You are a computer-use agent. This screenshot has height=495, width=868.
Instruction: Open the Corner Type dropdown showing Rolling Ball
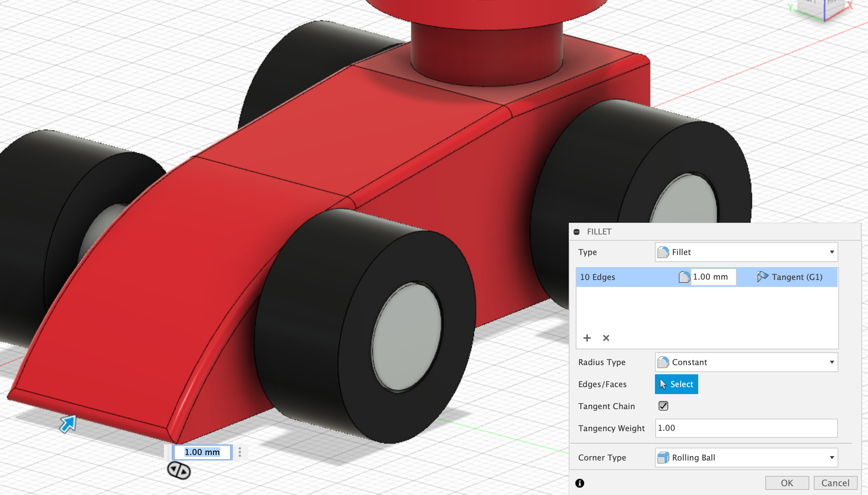point(746,458)
